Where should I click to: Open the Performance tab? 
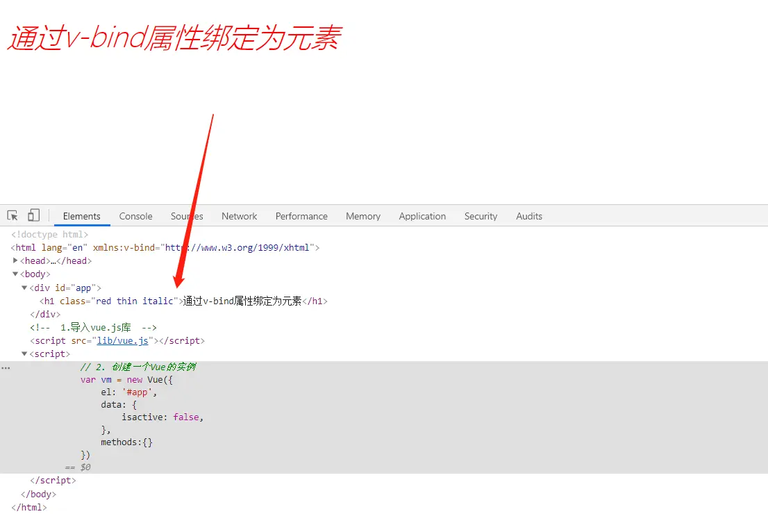(x=301, y=216)
